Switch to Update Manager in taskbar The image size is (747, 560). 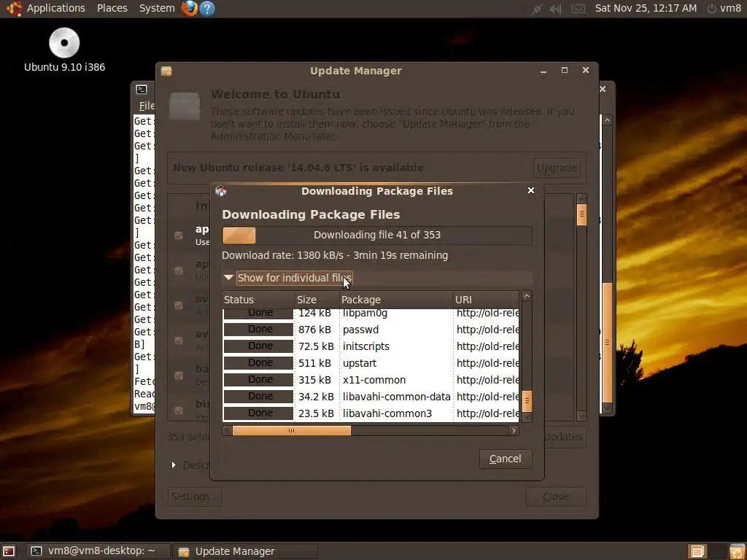pos(245,551)
